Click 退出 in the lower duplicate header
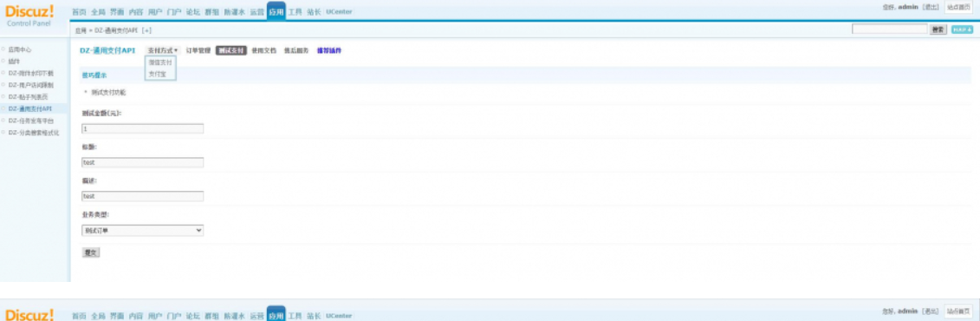 point(931,311)
